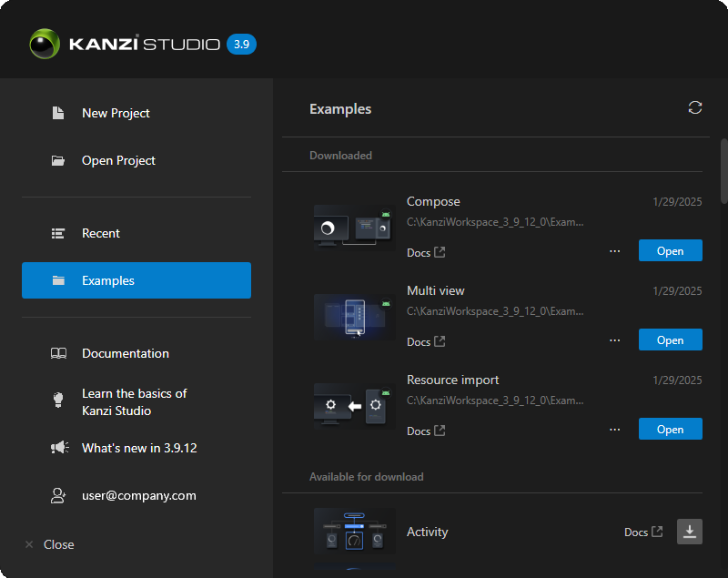Refresh the Examples list

(x=695, y=107)
